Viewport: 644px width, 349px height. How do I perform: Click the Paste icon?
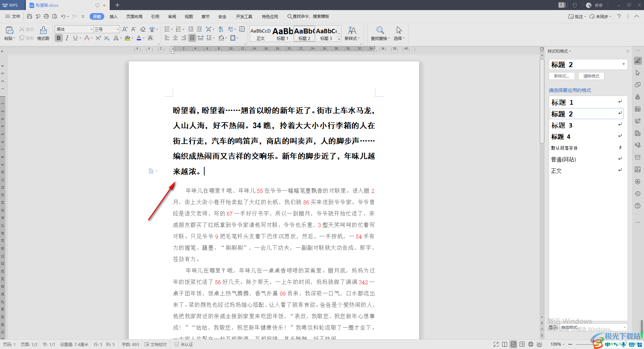pyautogui.click(x=9, y=30)
